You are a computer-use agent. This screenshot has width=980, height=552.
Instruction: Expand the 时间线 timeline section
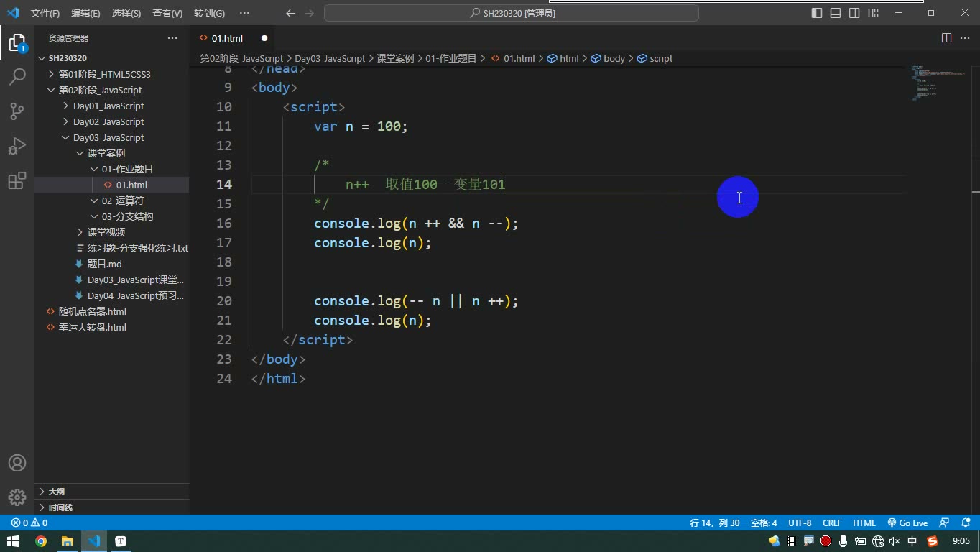112,507
